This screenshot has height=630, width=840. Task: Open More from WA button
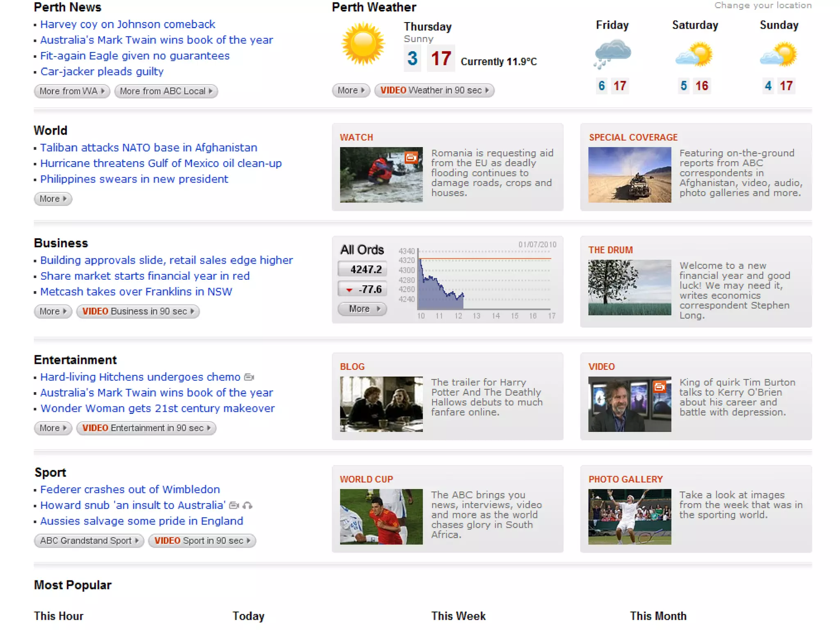pyautogui.click(x=72, y=91)
